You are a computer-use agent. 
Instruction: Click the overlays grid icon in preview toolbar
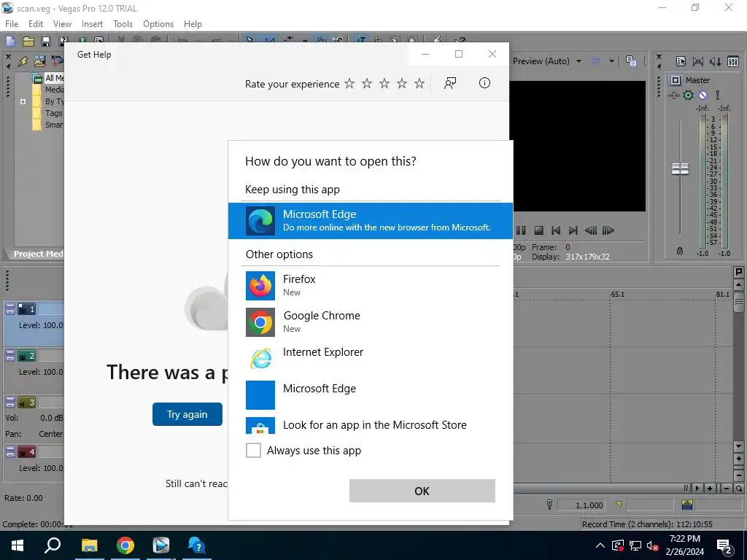(595, 61)
